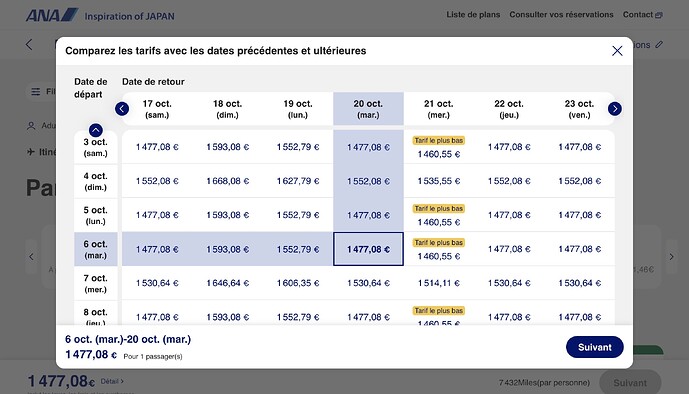
Task: Select return date column 21 oct. (mer.)
Action: (x=439, y=109)
